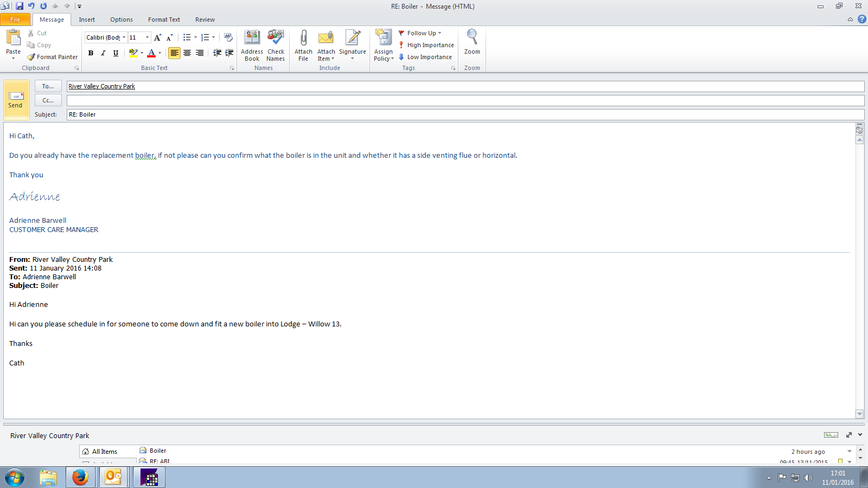Toggle Align Text Right
The image size is (868, 488).
[200, 53]
